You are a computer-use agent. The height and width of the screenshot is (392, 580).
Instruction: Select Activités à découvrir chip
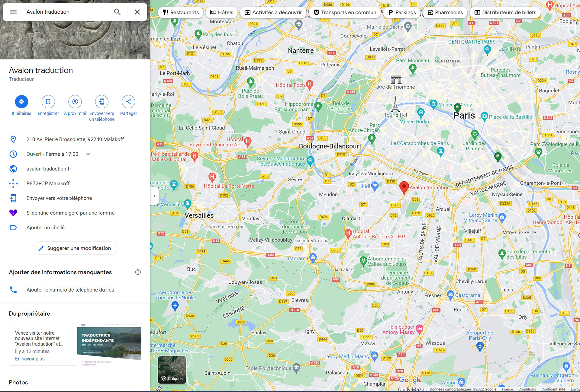pos(273,12)
